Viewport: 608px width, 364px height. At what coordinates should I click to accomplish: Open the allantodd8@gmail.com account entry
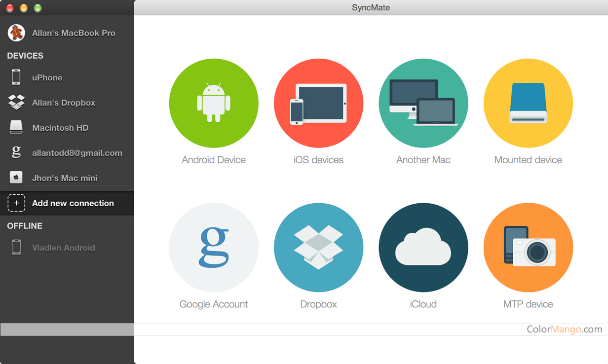pos(67,153)
